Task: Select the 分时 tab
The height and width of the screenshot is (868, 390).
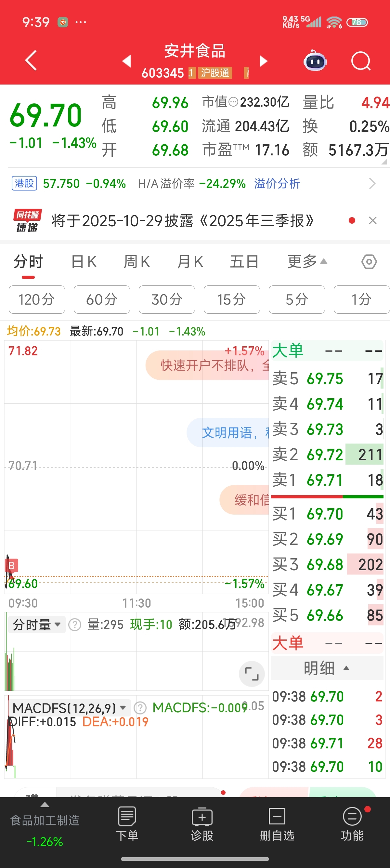Action: [x=28, y=262]
